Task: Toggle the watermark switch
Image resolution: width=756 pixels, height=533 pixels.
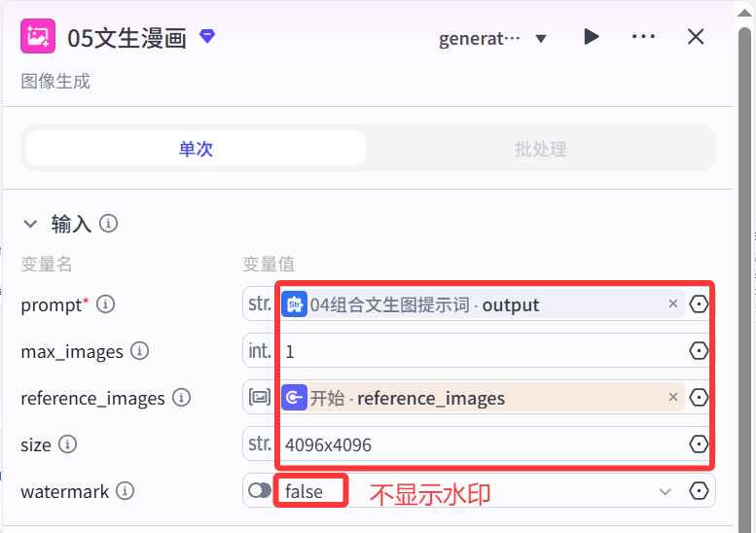Action: (260, 491)
